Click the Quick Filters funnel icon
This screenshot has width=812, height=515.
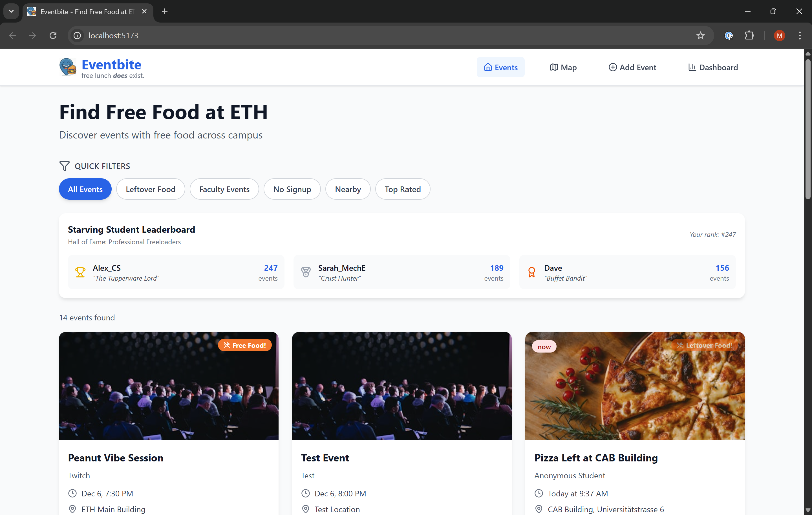64,166
